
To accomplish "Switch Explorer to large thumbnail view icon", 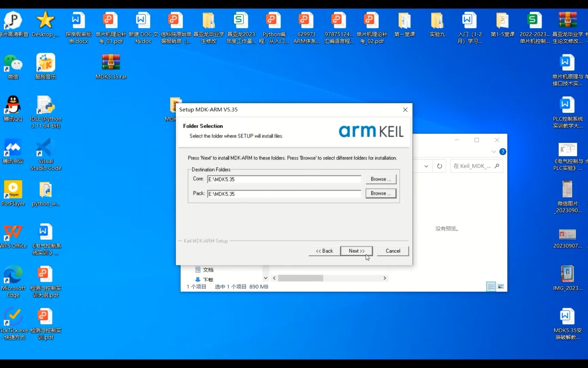I will 501,287.
